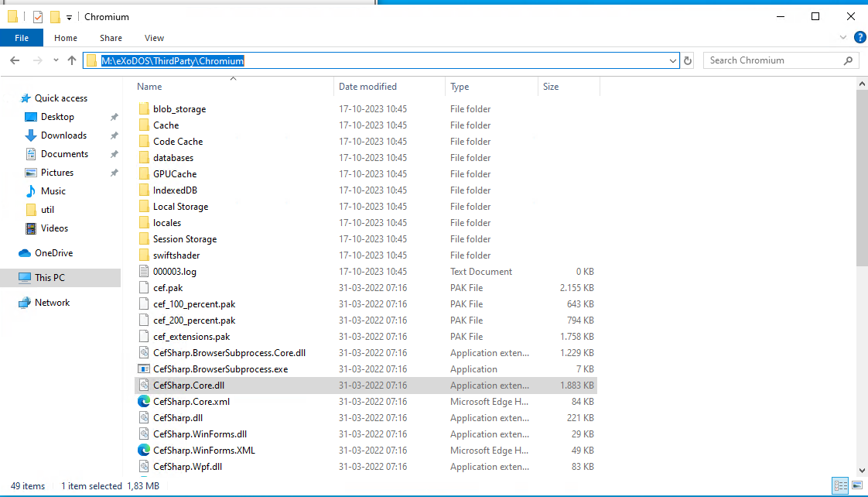Viewport: 868px width, 497px height.
Task: Click the pin icon next to Desktop
Action: pos(114,117)
